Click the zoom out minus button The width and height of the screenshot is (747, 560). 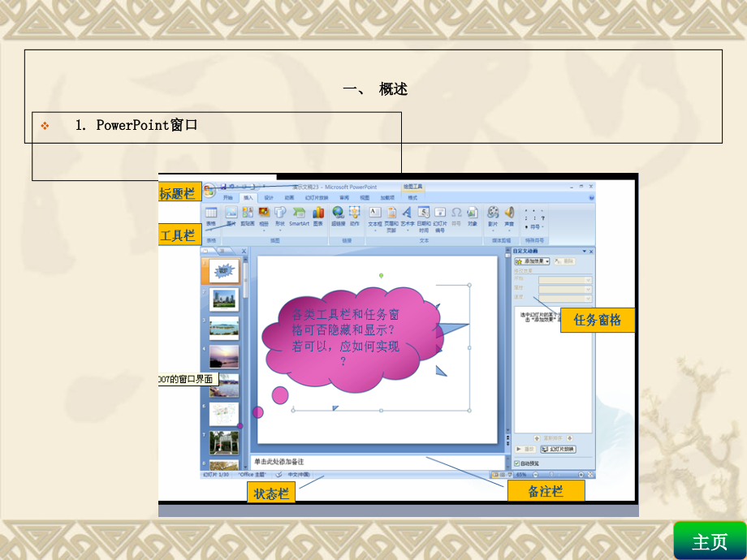pos(535,475)
